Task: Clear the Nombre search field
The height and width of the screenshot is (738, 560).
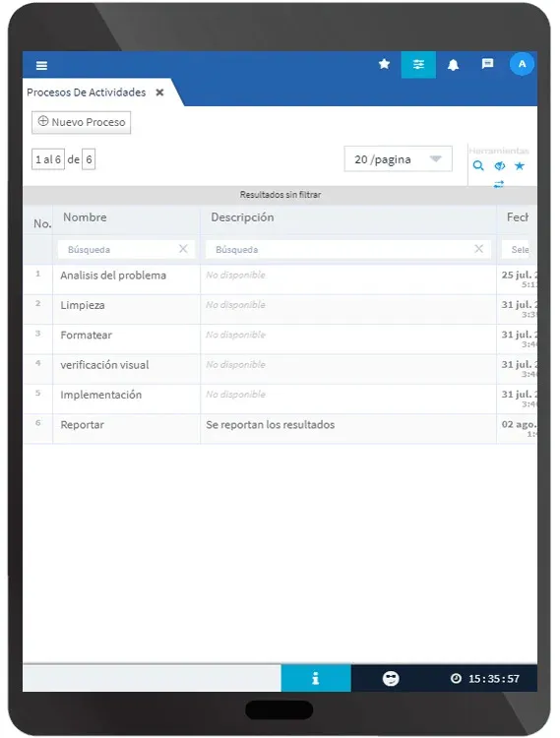Action: pyautogui.click(x=183, y=249)
